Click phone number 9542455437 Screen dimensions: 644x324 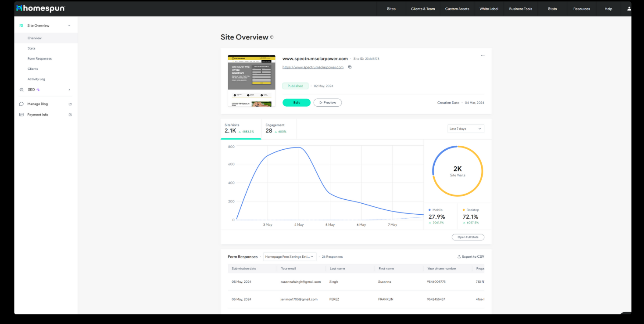436,299
